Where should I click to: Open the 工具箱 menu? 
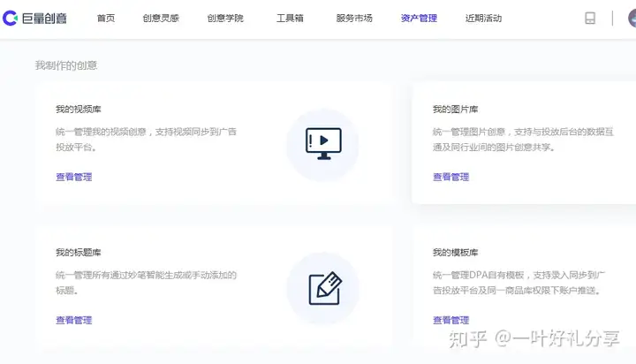(x=290, y=19)
